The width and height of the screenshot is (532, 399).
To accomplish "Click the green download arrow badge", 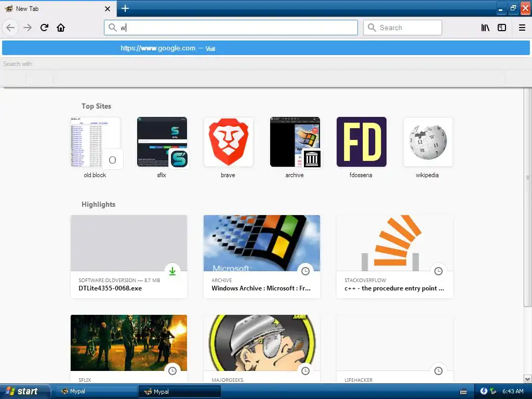I will point(172,271).
